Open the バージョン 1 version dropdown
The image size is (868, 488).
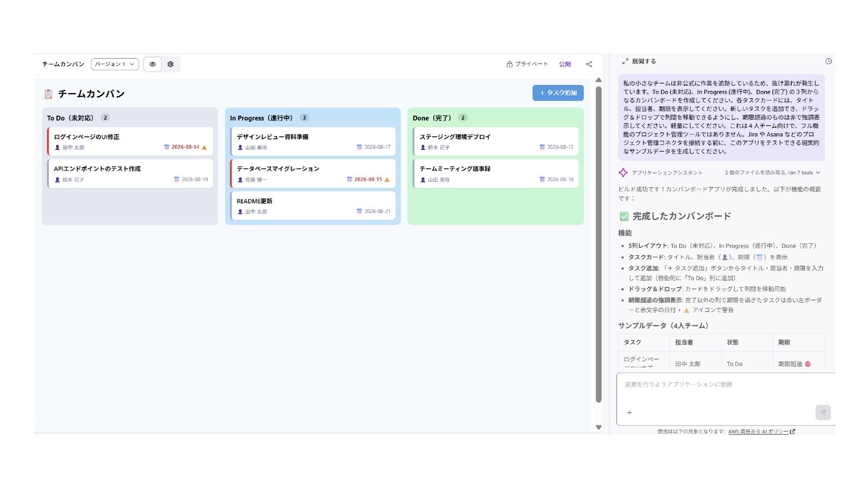tap(115, 64)
